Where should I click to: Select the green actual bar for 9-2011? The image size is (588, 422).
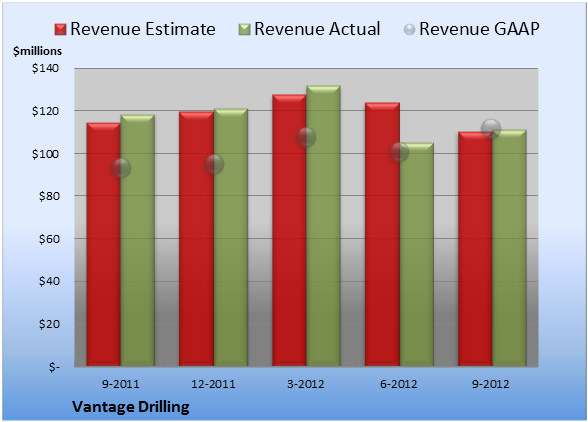pos(138,240)
